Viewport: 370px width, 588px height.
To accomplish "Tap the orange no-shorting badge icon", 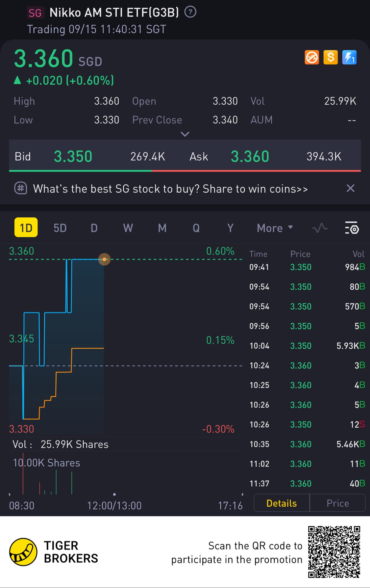I will (x=312, y=57).
